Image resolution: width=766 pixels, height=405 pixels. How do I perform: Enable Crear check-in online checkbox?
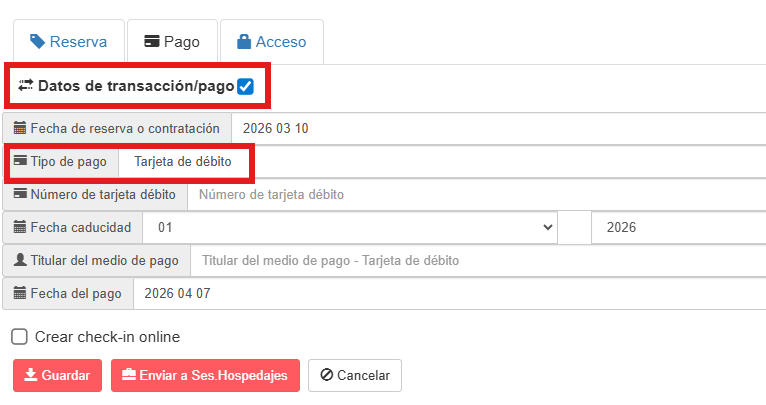20,337
